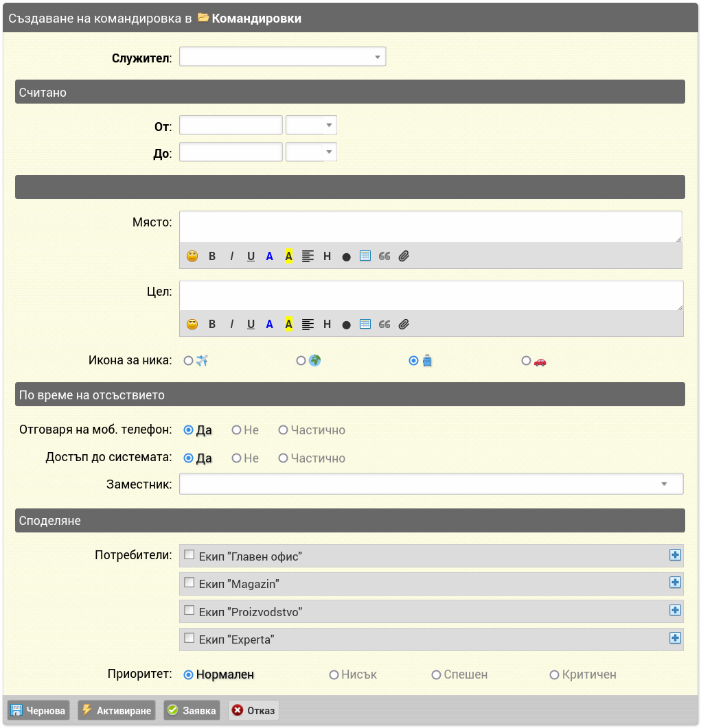Apply italic in the Място editor toolbar

pos(231,257)
